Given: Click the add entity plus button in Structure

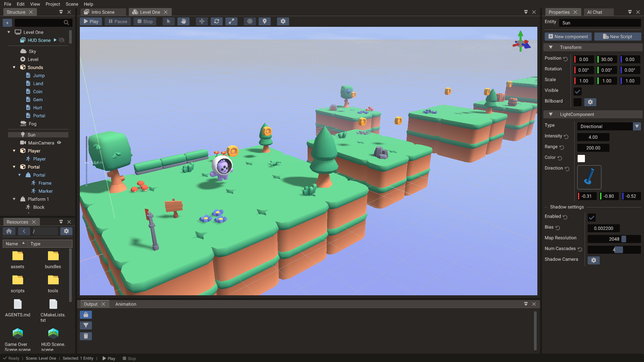Looking at the screenshot, I should pos(7,23).
